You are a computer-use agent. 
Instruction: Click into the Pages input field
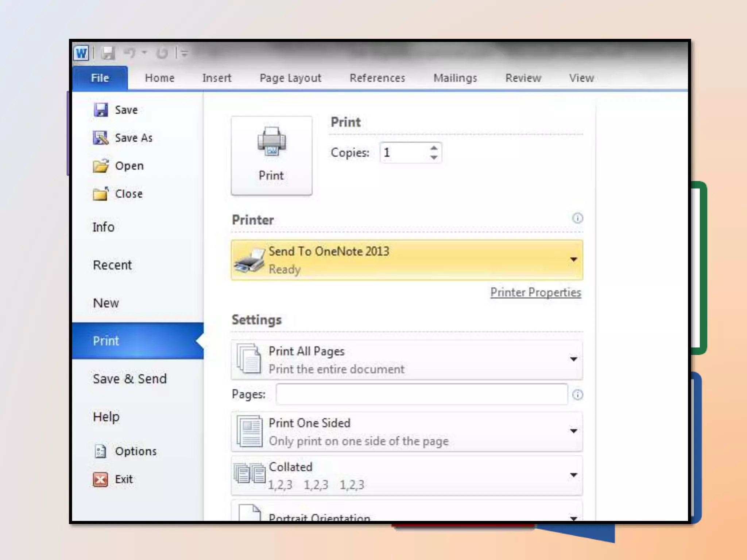click(421, 394)
